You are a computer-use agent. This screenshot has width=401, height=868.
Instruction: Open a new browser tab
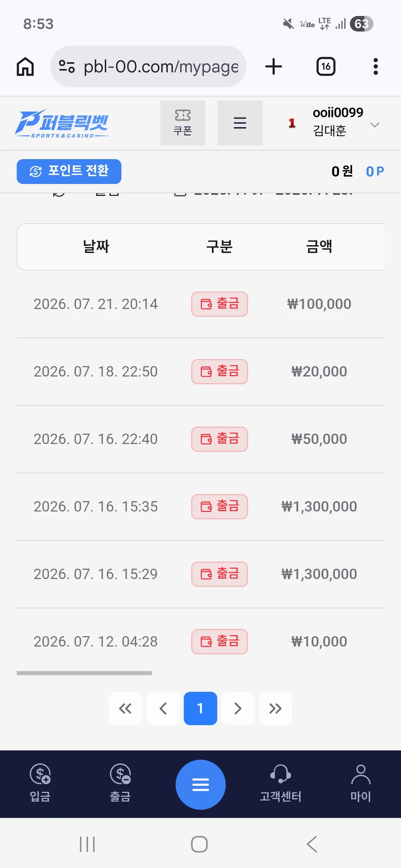tap(274, 67)
